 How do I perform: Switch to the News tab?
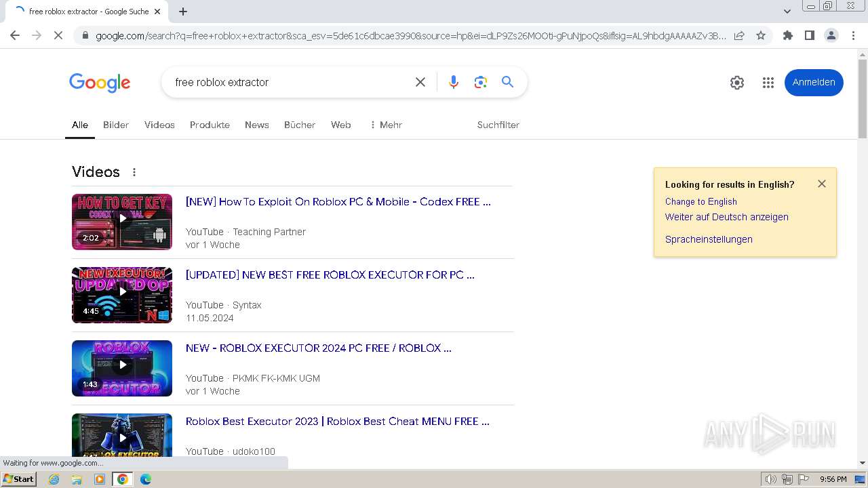[x=257, y=125]
